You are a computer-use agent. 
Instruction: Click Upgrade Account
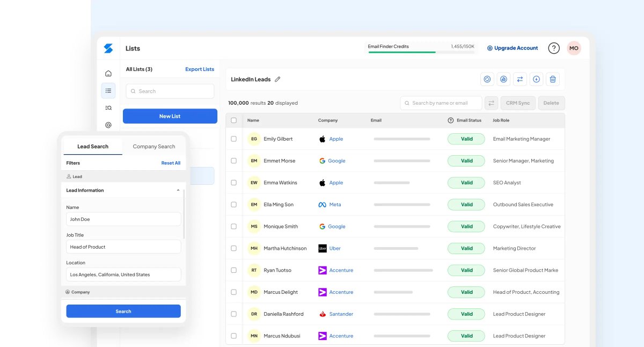pyautogui.click(x=513, y=48)
